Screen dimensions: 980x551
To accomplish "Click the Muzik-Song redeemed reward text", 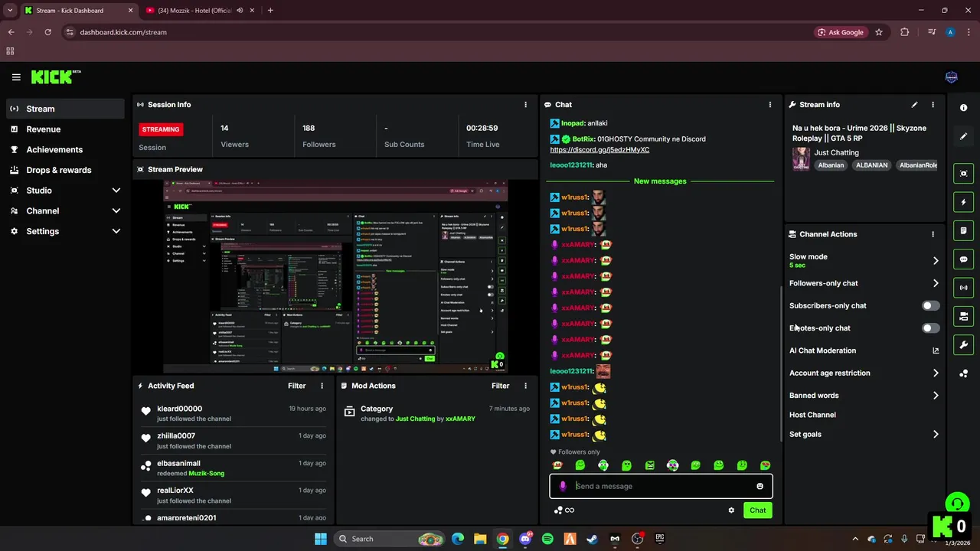I will (207, 474).
